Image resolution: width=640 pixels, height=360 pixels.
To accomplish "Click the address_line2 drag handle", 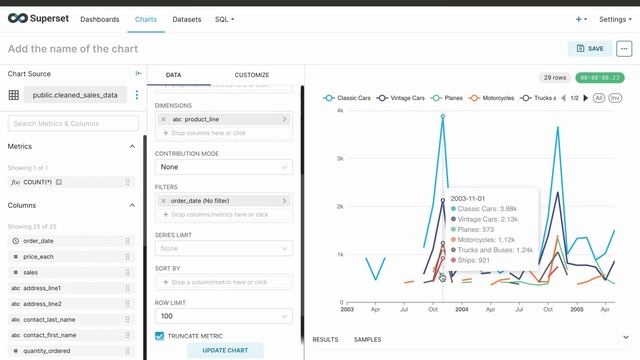I will (127, 304).
